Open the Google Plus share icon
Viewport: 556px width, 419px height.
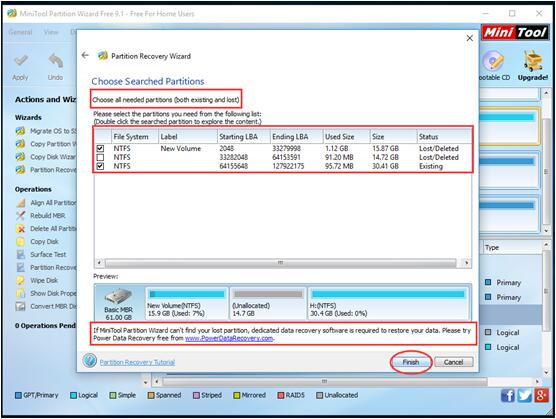[x=541, y=395]
